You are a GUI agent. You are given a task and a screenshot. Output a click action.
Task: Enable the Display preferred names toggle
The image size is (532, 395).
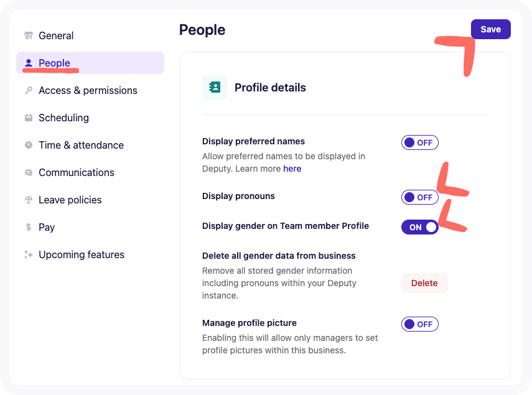tap(419, 142)
